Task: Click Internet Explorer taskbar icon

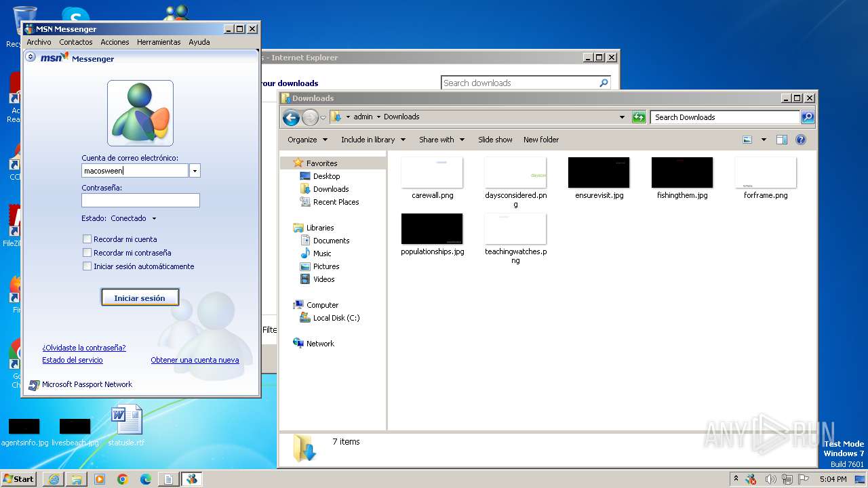Action: (x=54, y=479)
